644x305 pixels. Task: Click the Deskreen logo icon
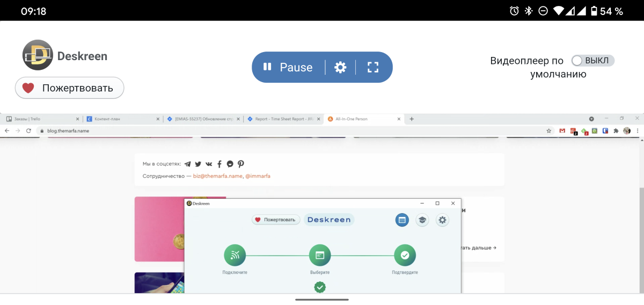point(38,55)
